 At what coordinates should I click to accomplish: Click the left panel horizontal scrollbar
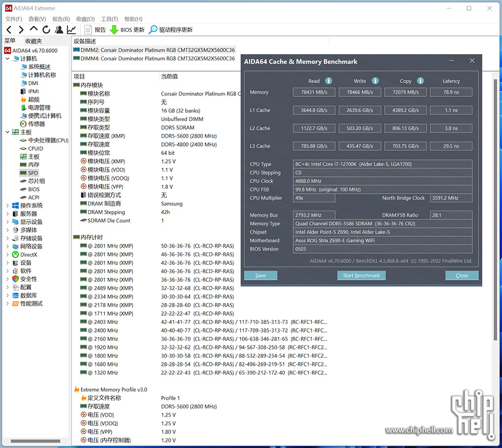35,441
